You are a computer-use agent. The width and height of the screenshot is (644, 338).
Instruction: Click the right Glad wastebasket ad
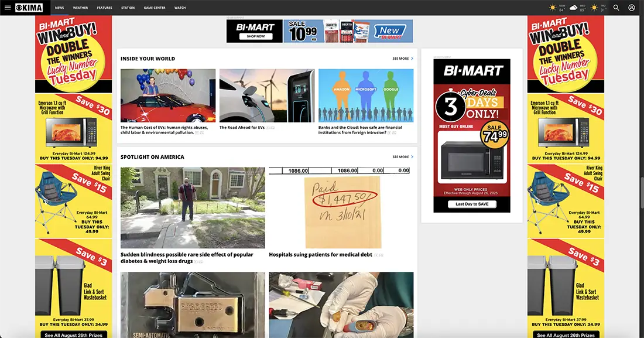pos(566,284)
